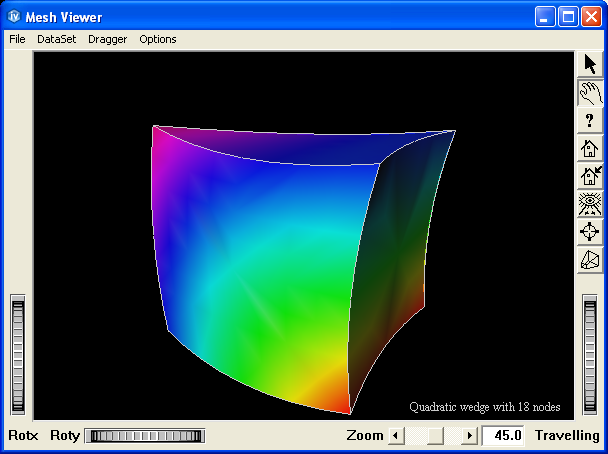The width and height of the screenshot is (608, 454).
Task: Click the eye View All icon
Action: tap(590, 205)
